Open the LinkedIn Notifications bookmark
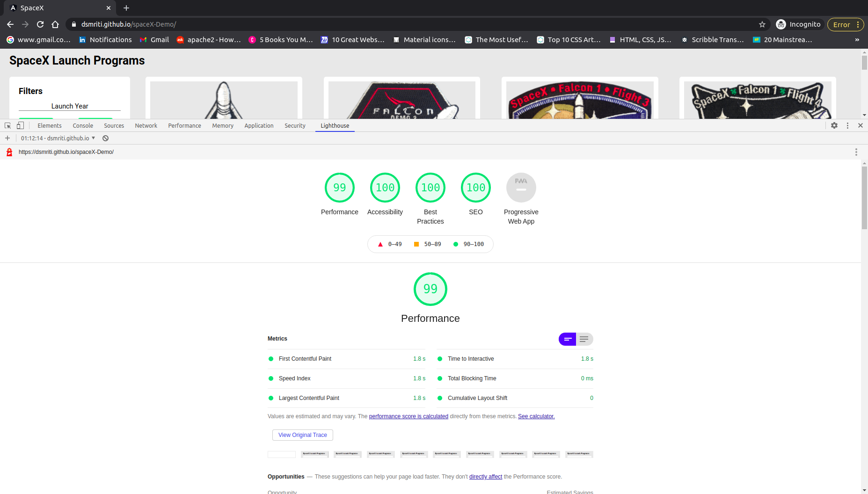868x494 pixels. coord(105,40)
